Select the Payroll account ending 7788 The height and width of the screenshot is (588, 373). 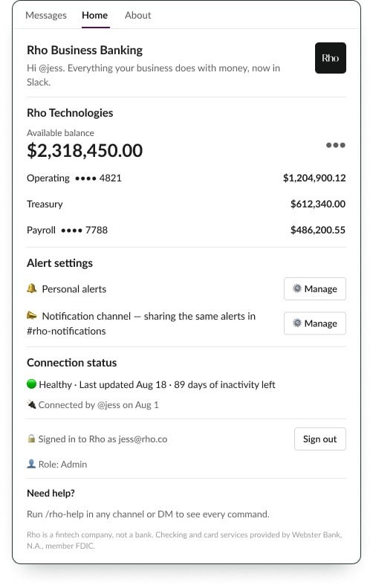(x=186, y=230)
